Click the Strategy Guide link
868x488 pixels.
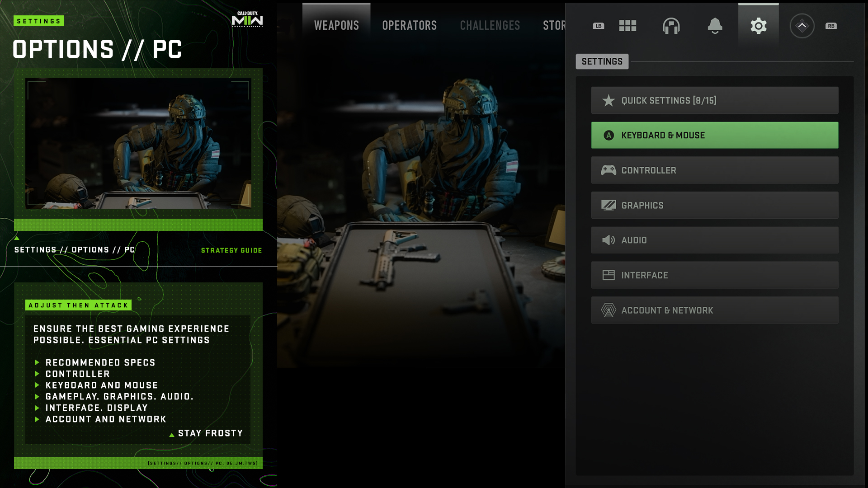click(x=231, y=250)
